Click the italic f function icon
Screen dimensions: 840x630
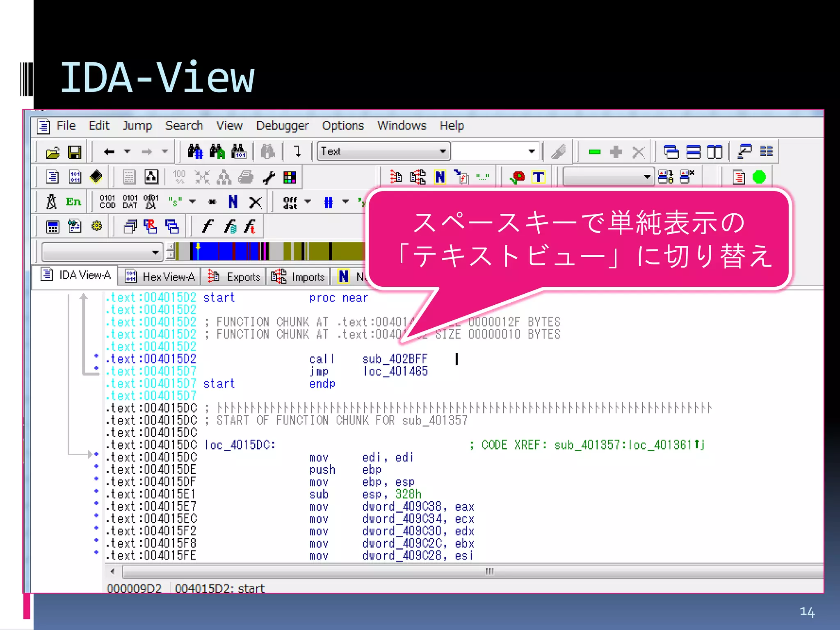[208, 226]
